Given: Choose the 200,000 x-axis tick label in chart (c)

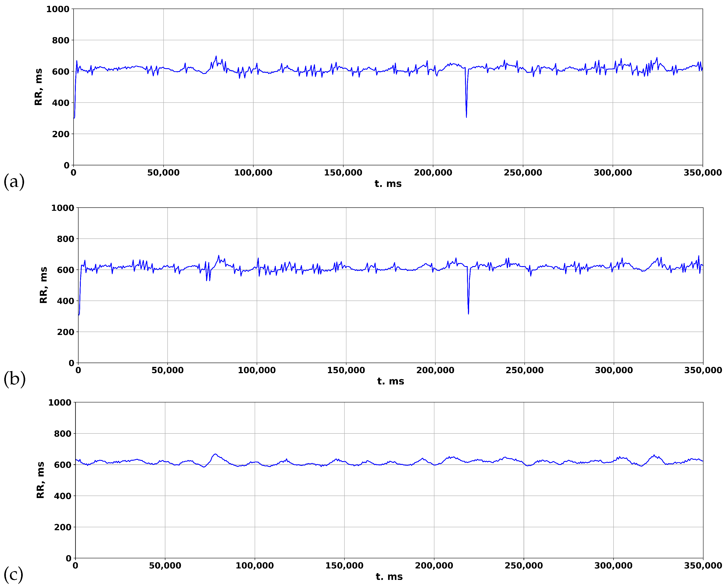Looking at the screenshot, I should 434,566.
